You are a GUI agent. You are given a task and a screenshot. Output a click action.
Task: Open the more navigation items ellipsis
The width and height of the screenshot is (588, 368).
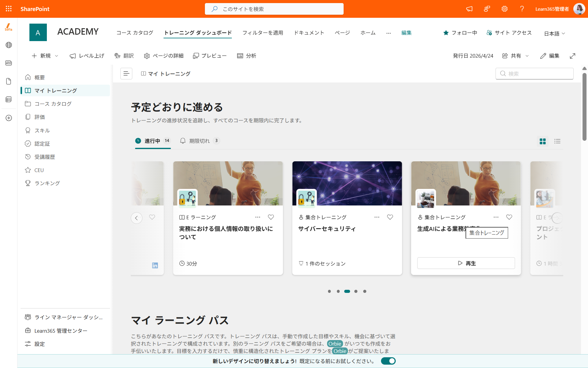click(x=388, y=33)
